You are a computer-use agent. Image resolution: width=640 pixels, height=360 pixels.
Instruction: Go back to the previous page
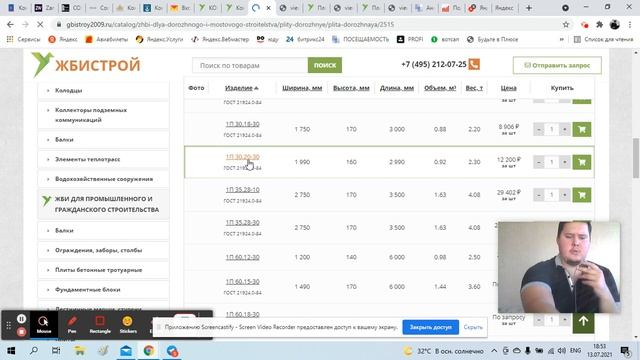[10, 24]
